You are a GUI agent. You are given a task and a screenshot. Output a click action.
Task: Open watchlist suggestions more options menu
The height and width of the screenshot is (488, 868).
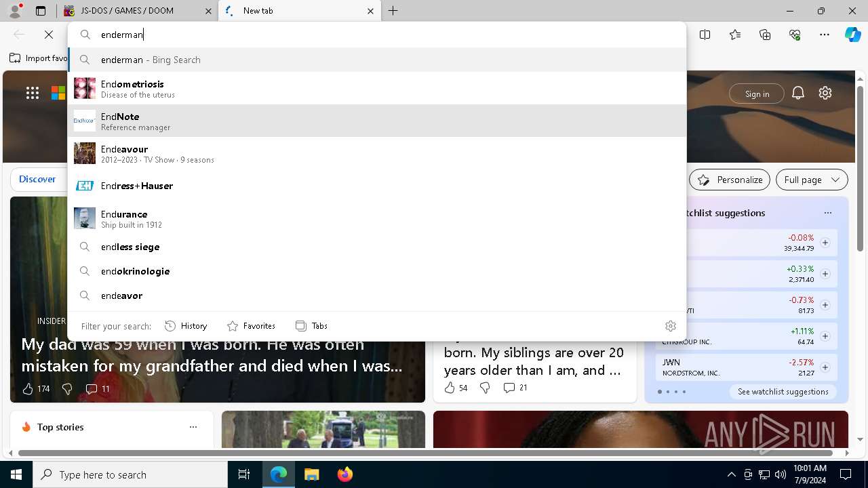827,213
